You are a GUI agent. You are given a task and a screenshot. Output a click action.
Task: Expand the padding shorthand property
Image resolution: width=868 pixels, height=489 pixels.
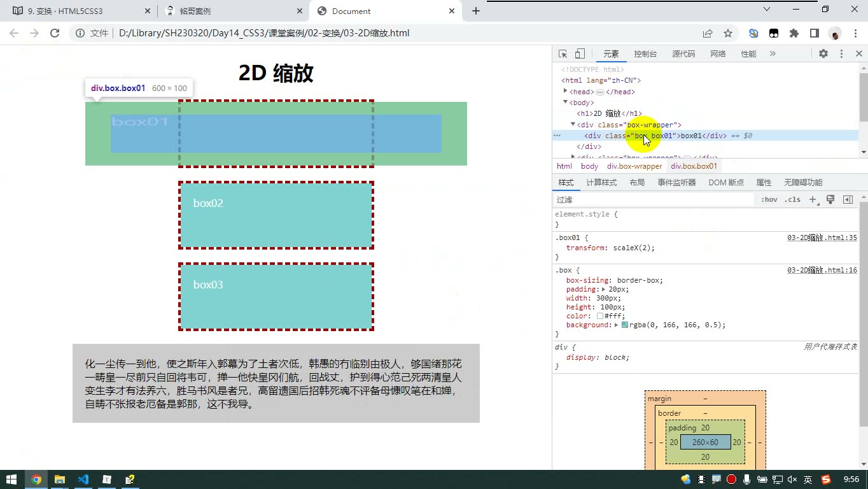point(603,289)
